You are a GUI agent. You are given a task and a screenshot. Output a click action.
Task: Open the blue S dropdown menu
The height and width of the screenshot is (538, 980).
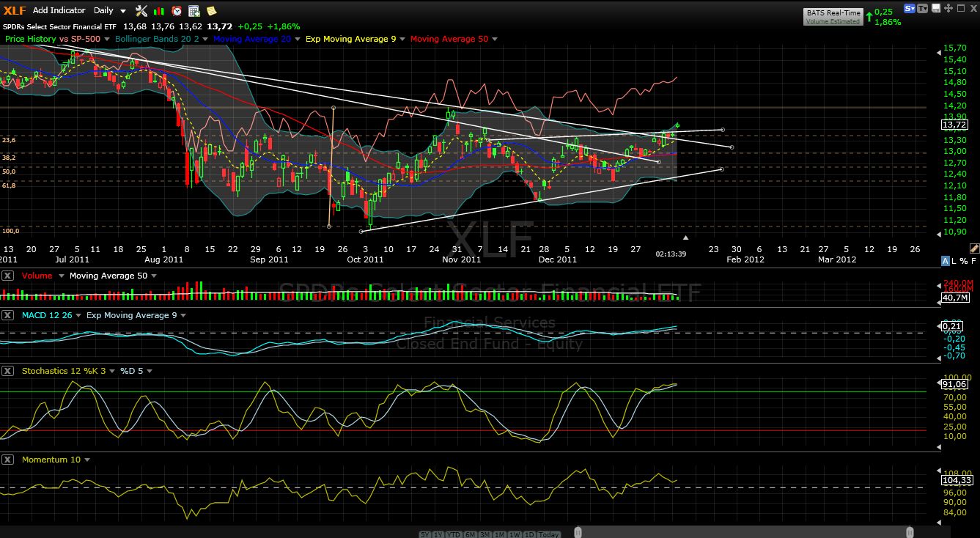point(910,9)
